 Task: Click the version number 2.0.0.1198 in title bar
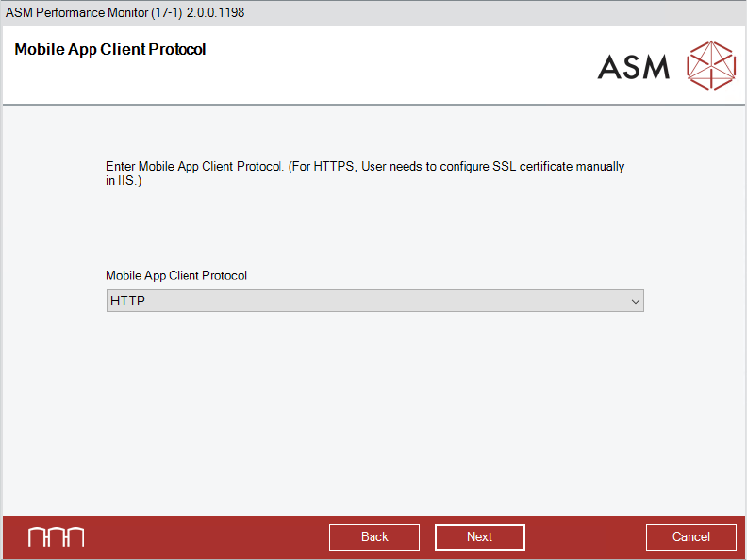tap(215, 13)
